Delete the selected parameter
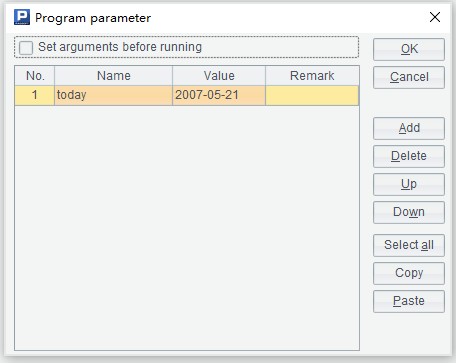 [x=409, y=156]
